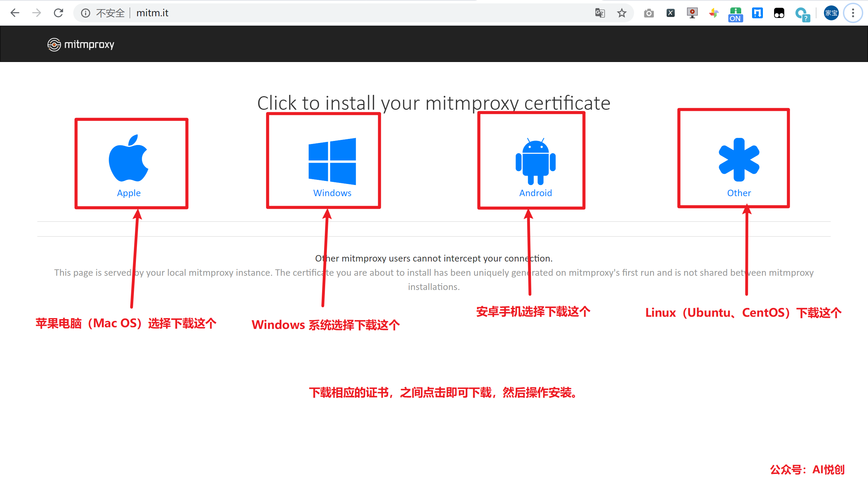Click the Windows logo icon
Screen dimensions: 868x499
(x=332, y=161)
